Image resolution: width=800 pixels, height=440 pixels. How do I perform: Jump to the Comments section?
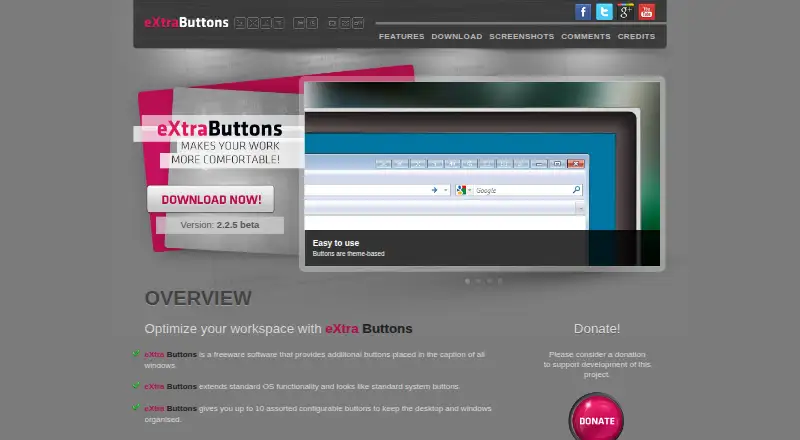pyautogui.click(x=586, y=37)
